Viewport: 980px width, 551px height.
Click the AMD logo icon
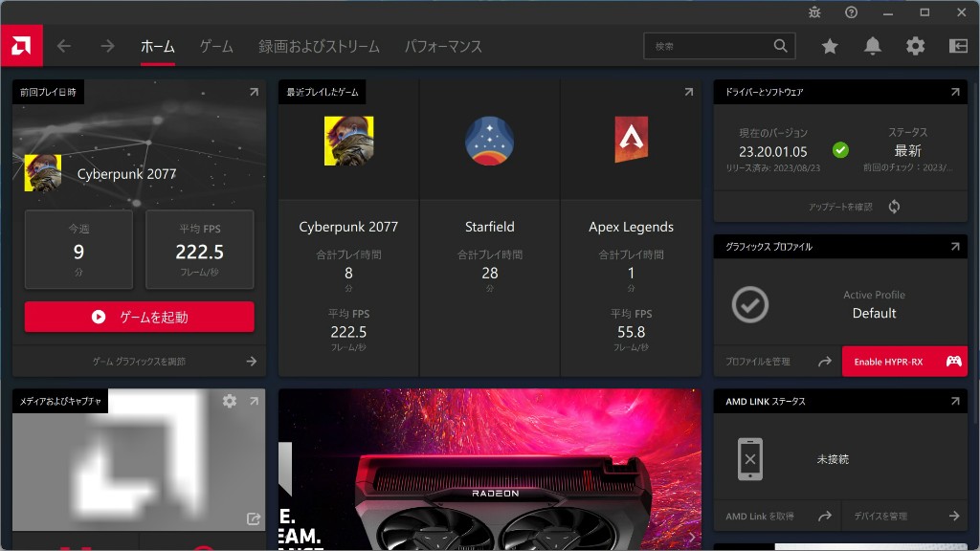21,46
